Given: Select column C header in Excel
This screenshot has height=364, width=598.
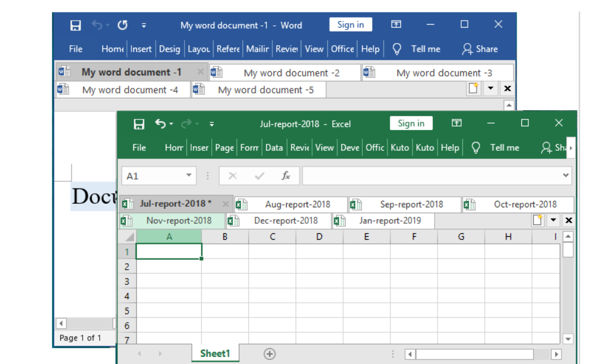Looking at the screenshot, I should point(272,237).
